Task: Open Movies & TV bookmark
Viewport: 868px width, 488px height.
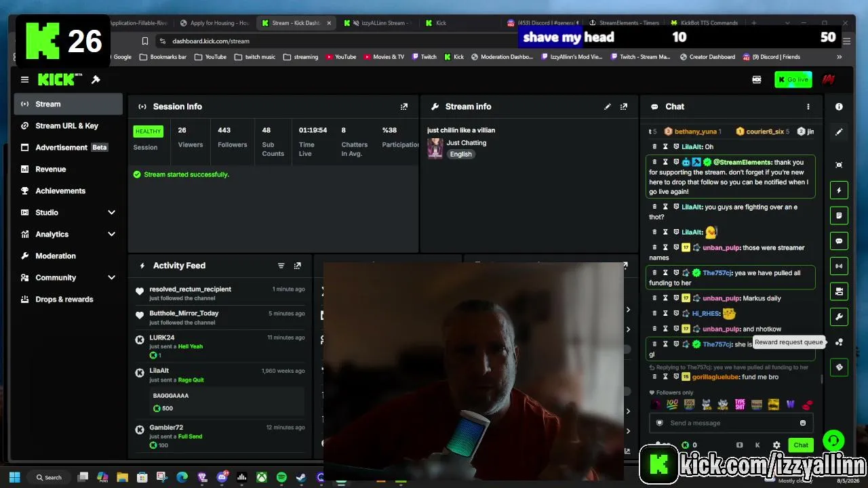Action: (384, 57)
